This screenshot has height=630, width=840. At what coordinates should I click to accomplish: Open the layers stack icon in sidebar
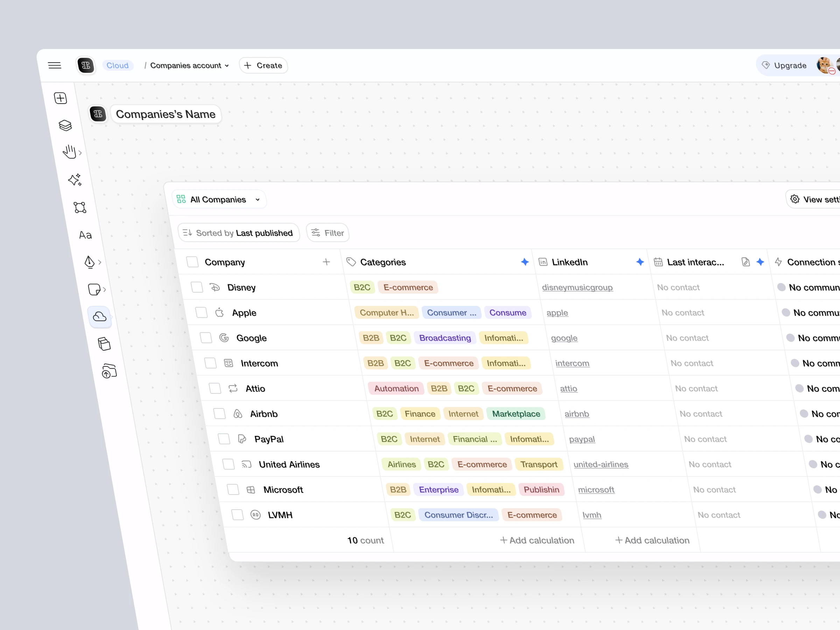point(65,125)
